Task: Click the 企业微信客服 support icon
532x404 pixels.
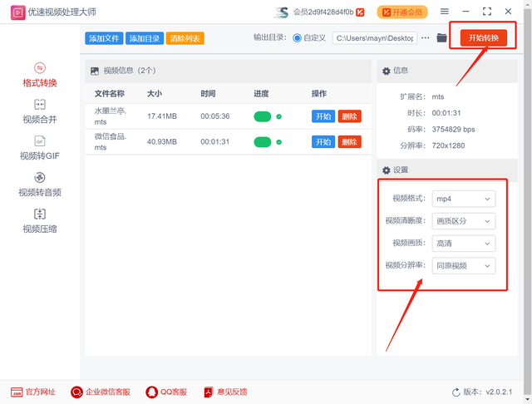Action: click(x=76, y=392)
